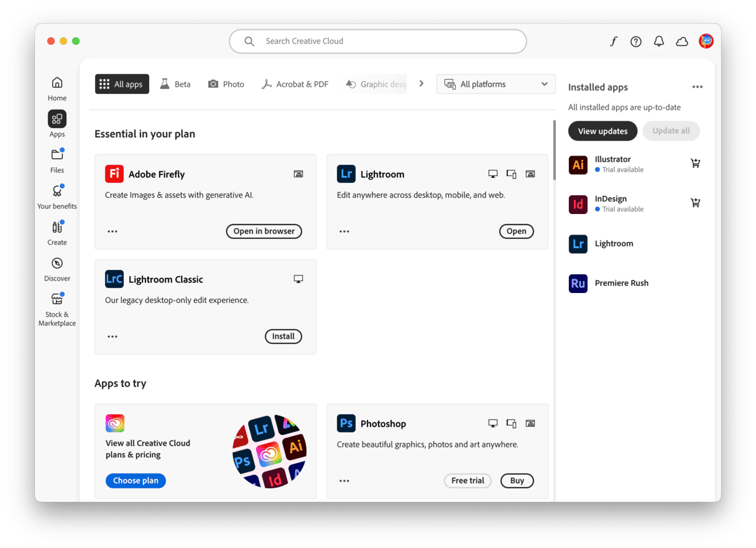Click Trial available under Illustrator
This screenshot has width=756, height=548.
click(x=619, y=170)
